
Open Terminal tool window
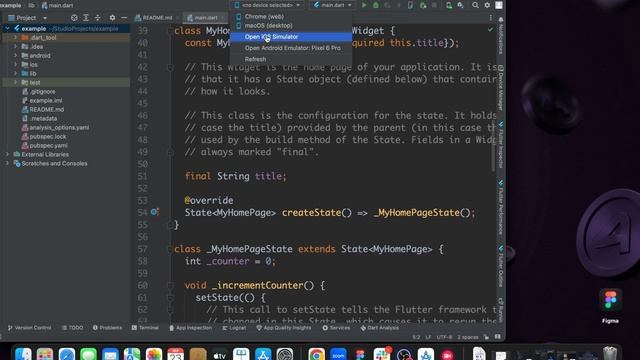pyautogui.click(x=145, y=327)
